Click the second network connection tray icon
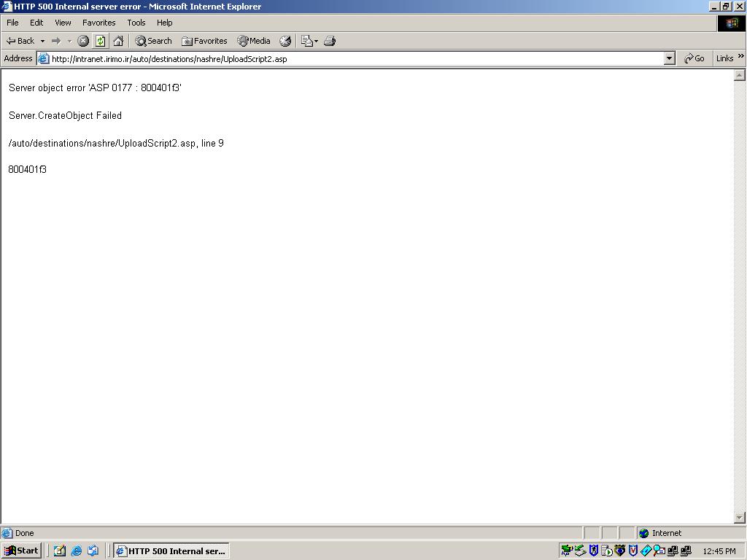 [686, 551]
